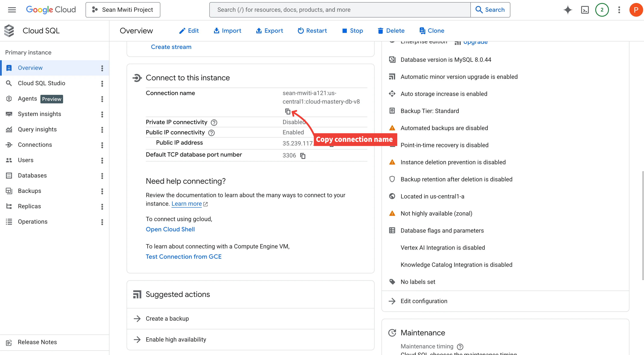
Task: Click Edit instance button
Action: click(189, 31)
